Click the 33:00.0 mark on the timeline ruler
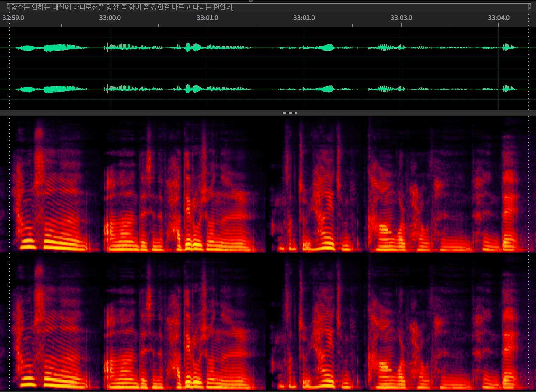Viewport: 536px width, 392px height. [110, 18]
